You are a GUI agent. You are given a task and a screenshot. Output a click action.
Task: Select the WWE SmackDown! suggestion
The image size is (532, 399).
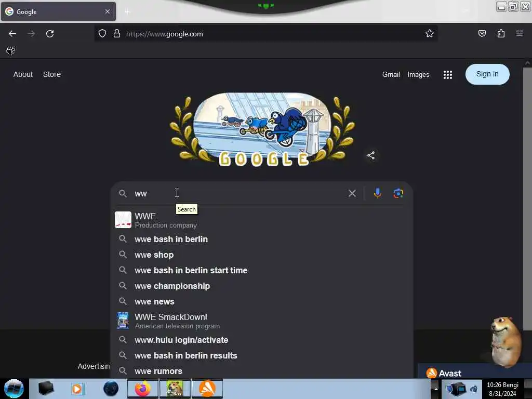[x=261, y=321]
